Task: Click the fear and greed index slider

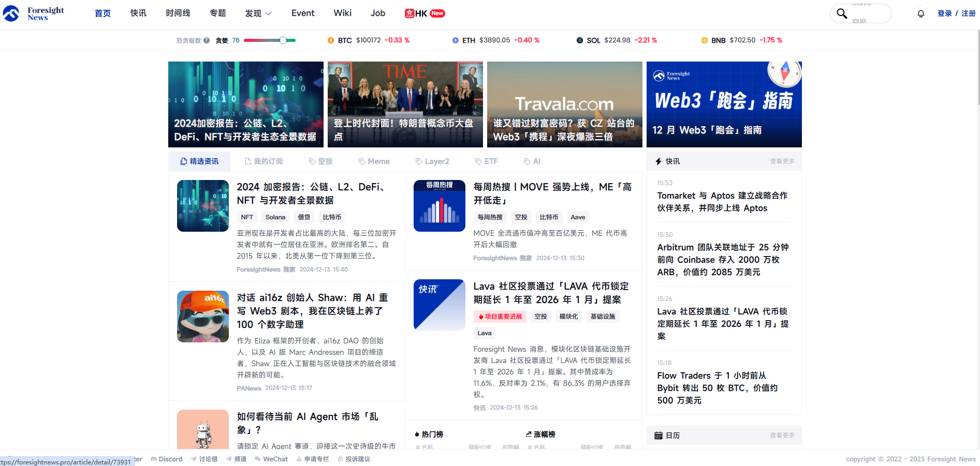Action: click(x=270, y=40)
